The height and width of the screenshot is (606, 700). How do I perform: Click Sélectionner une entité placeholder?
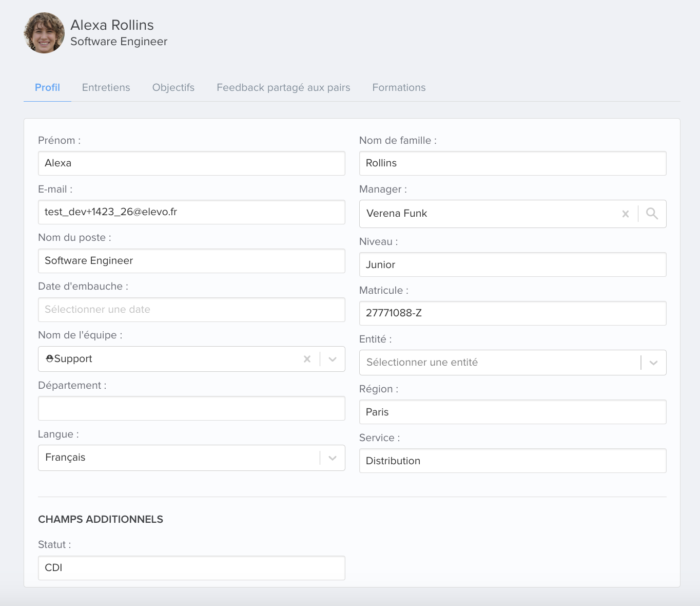click(422, 363)
